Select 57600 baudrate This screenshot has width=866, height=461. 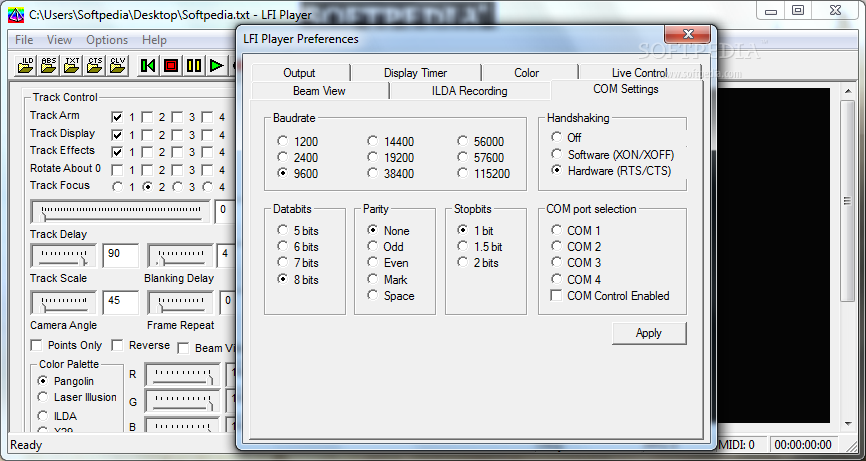click(480, 157)
